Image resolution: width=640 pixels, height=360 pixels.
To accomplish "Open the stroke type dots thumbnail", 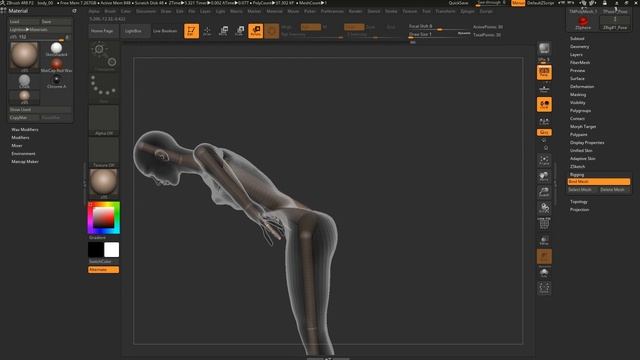I will click(x=104, y=88).
